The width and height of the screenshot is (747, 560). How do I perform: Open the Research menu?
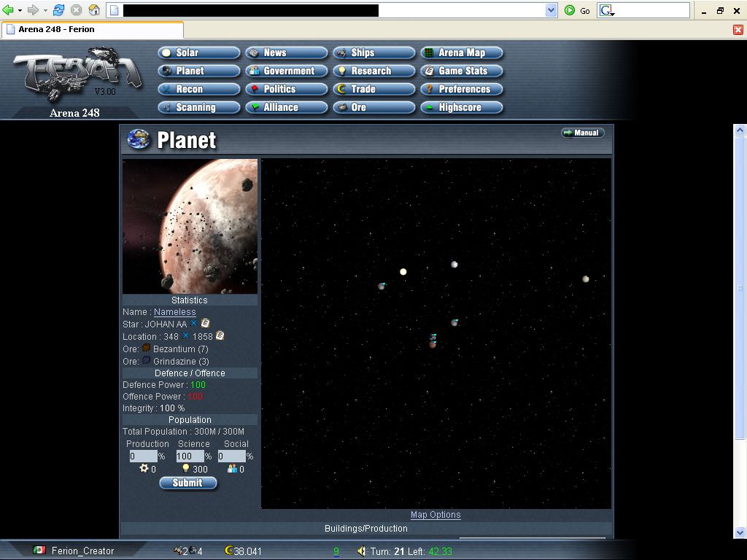[373, 71]
